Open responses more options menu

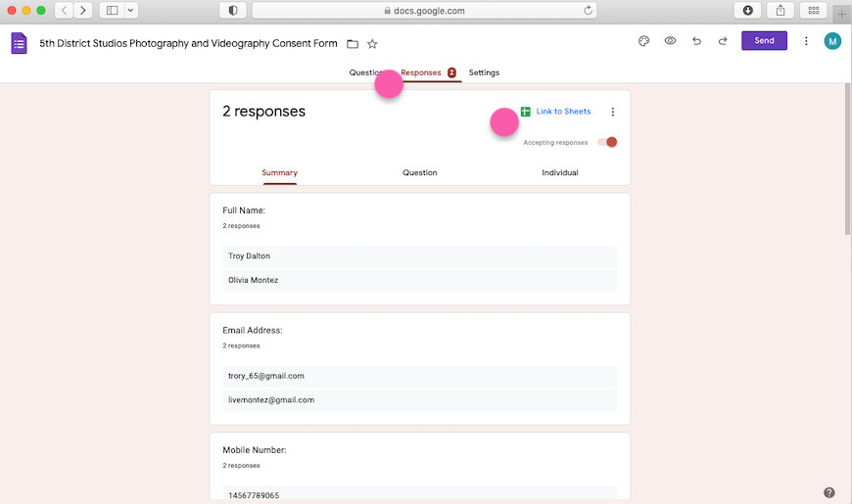[x=613, y=112]
